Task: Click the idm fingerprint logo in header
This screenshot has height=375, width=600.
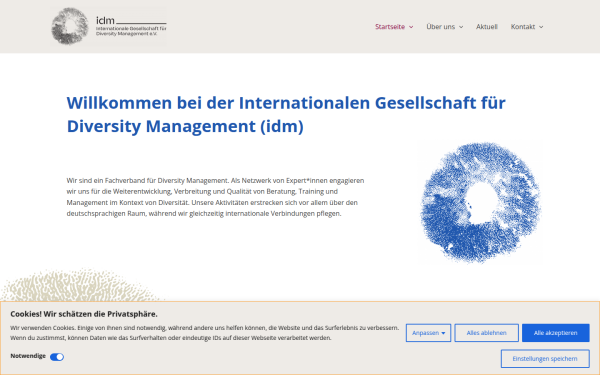Action: [x=108, y=26]
